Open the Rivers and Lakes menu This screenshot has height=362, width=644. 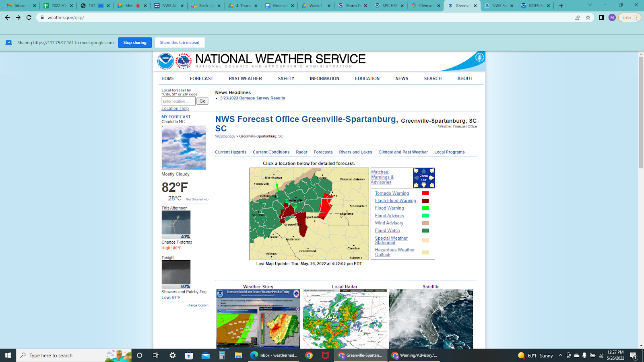coord(355,152)
